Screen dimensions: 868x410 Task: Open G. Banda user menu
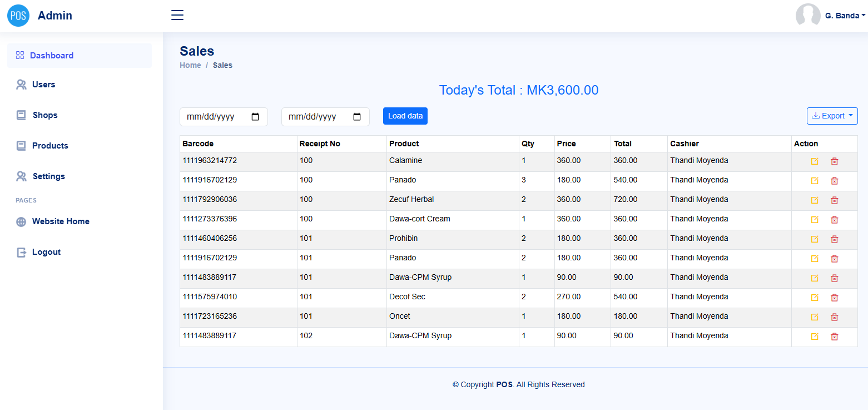845,16
